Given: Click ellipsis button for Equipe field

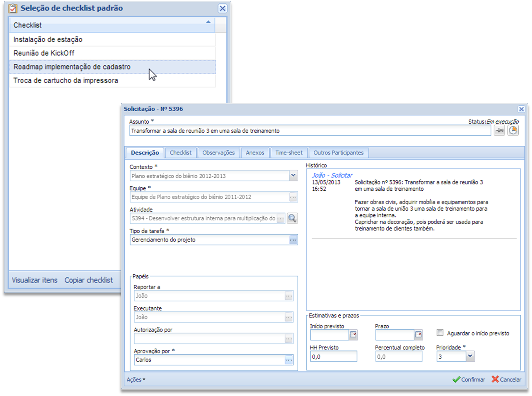Looking at the screenshot, I should coord(293,197).
